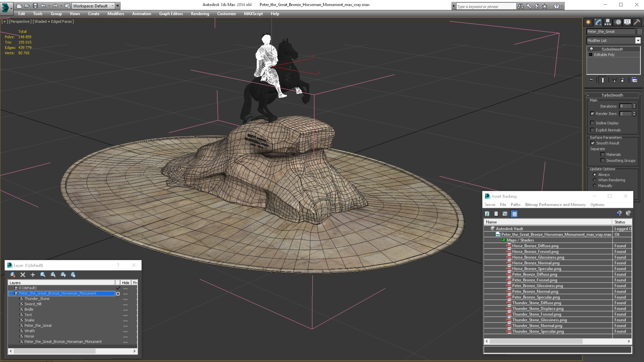Click the Pin Stack icon under modifier stack
This screenshot has width=644, height=362.
click(591, 80)
